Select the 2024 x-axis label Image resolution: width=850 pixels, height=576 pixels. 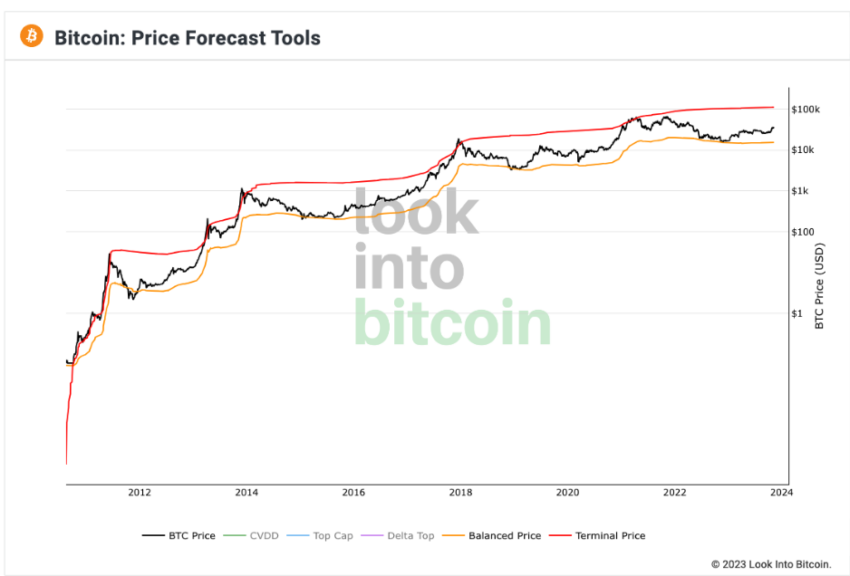tap(782, 493)
